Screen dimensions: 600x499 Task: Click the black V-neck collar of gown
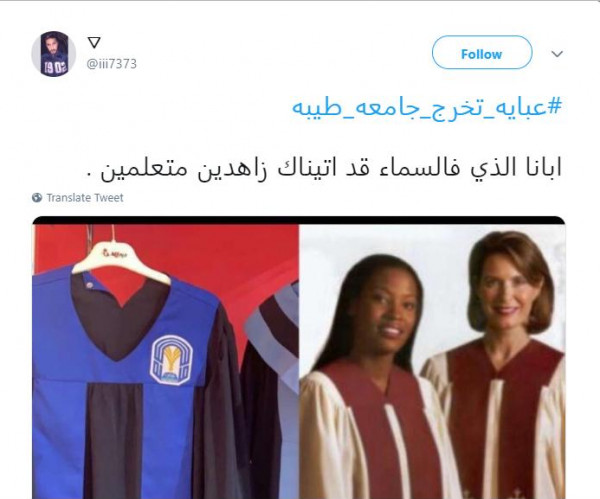click(x=119, y=316)
